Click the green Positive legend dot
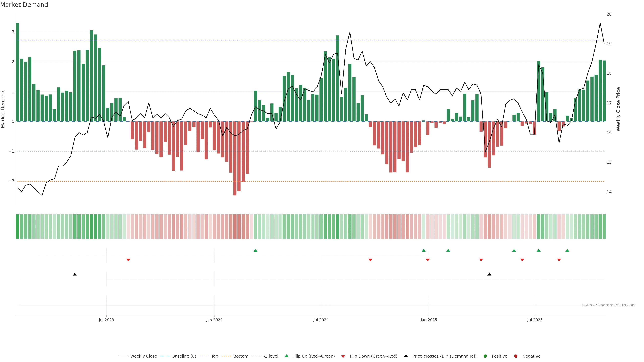The width and height of the screenshot is (644, 362). pos(485,356)
